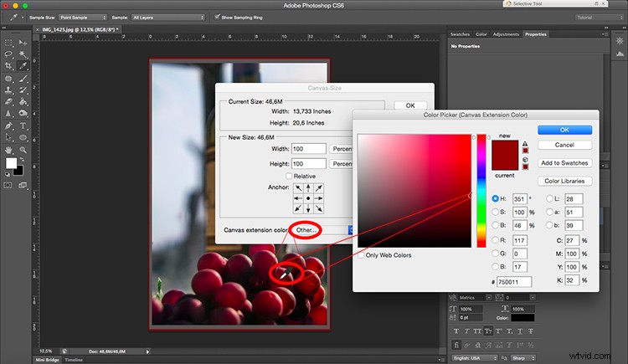Open the Sharp anti-aliasing dropdown

[x=523, y=358]
